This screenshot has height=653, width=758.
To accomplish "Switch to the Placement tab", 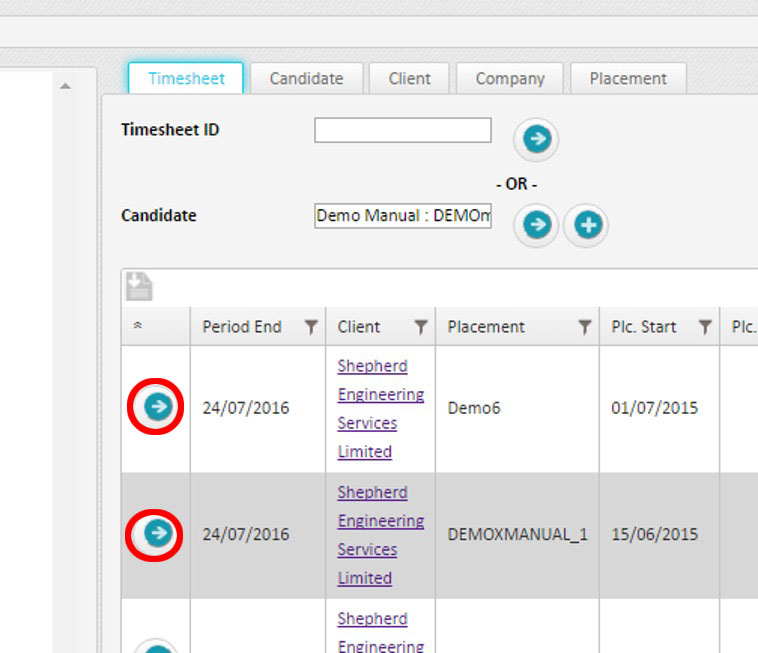I will point(627,78).
